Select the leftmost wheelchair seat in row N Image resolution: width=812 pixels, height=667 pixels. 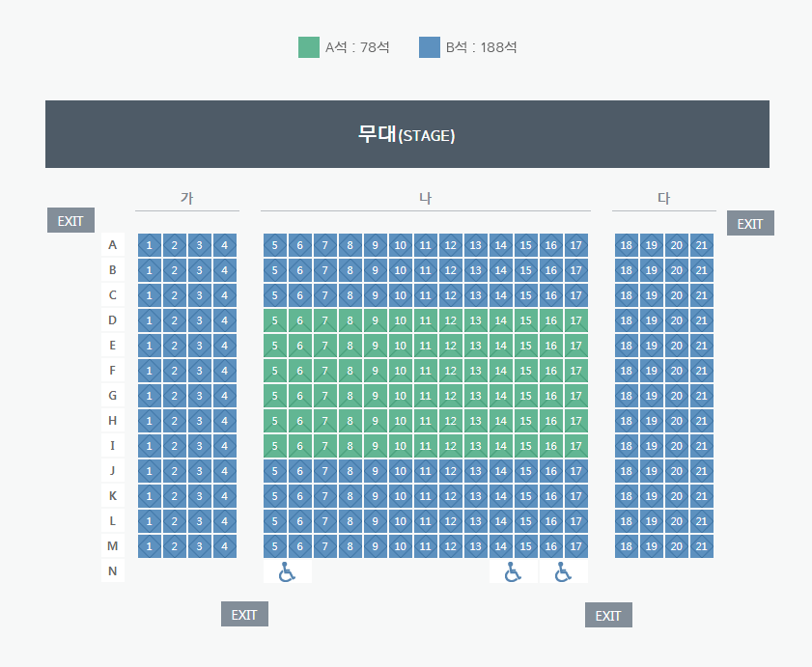pos(288,571)
